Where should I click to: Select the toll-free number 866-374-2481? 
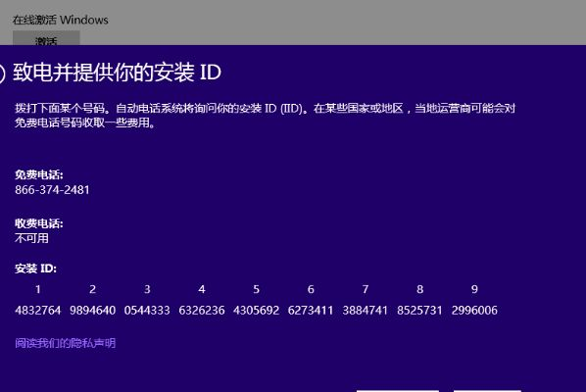click(x=52, y=190)
